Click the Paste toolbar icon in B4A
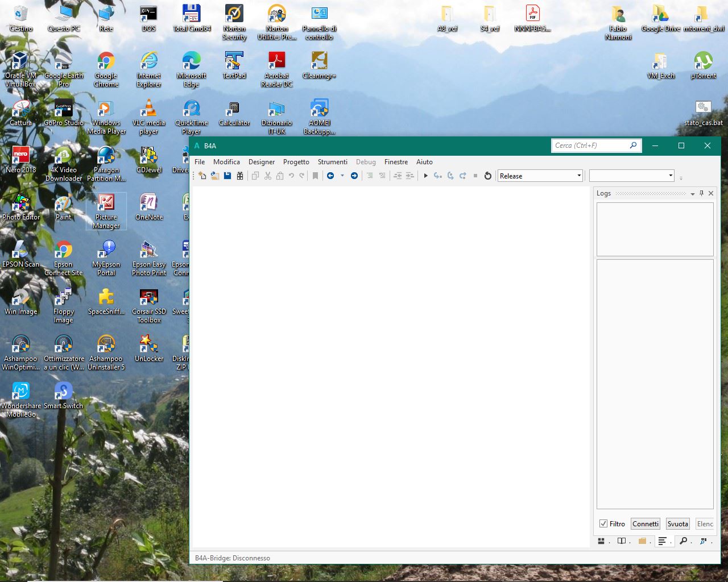Screen dimensions: 728x582 click(280, 176)
